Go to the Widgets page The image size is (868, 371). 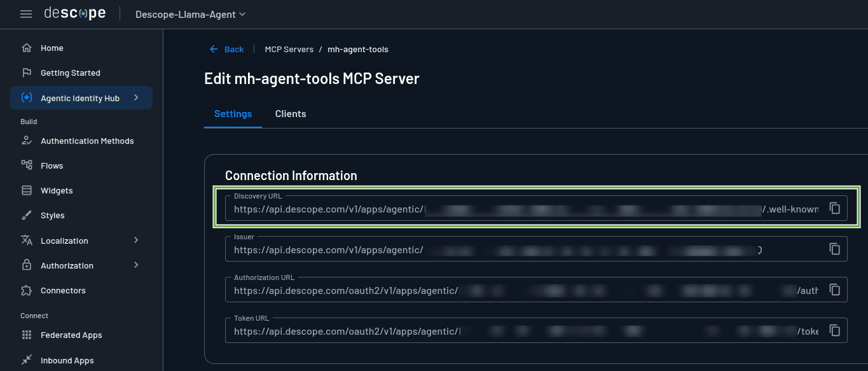coord(81,190)
